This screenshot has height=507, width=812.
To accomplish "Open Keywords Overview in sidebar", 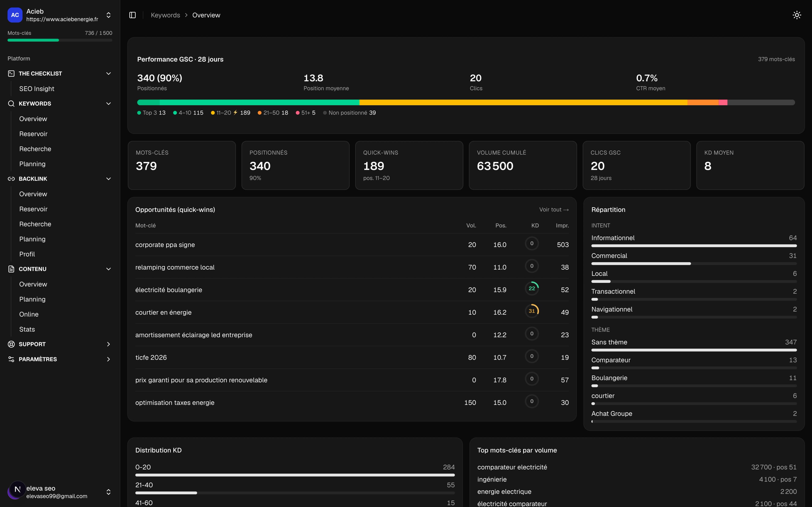I will tap(33, 119).
